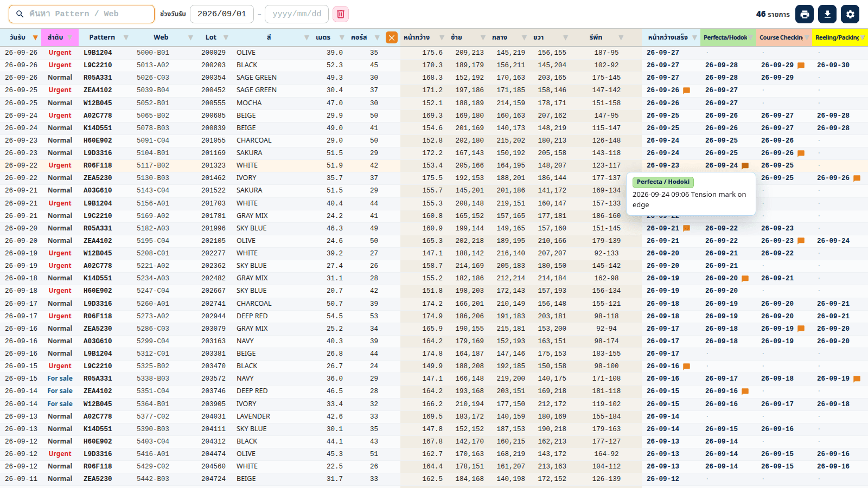The image size is (868, 488).
Task: Open note flag on lot 203079 Course Checkin date
Action: 801,329
